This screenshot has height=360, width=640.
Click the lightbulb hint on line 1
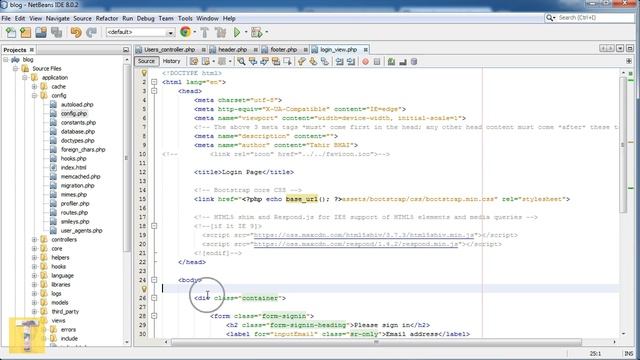pos(144,73)
